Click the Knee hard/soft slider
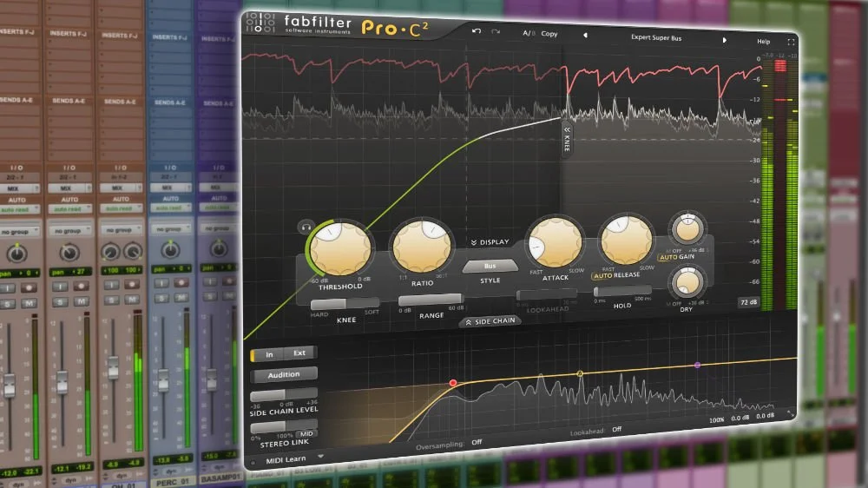 tap(345, 304)
